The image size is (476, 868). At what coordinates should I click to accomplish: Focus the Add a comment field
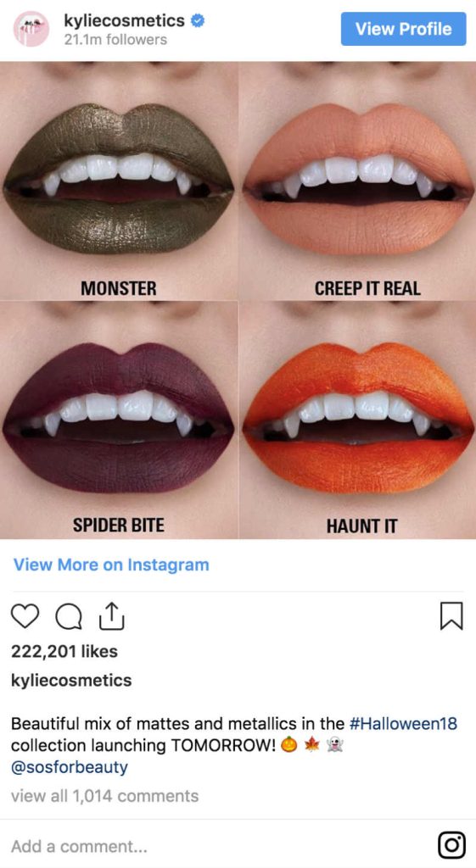pos(221,846)
